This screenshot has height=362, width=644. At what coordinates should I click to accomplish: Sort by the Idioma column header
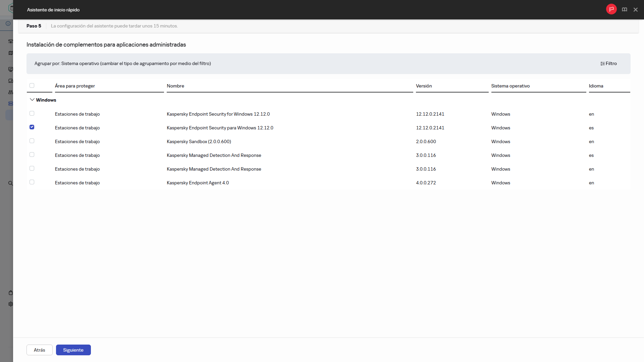596,86
